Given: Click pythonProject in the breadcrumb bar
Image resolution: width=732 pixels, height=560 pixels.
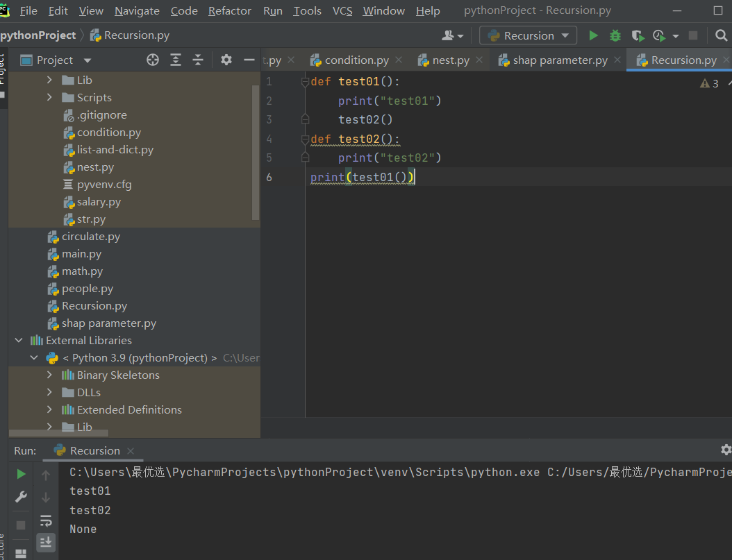Looking at the screenshot, I should point(38,35).
